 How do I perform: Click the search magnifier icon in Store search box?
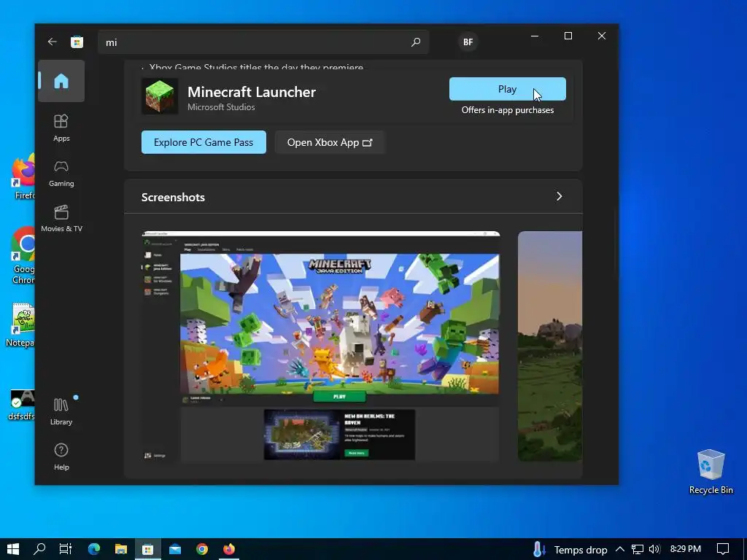[415, 42]
